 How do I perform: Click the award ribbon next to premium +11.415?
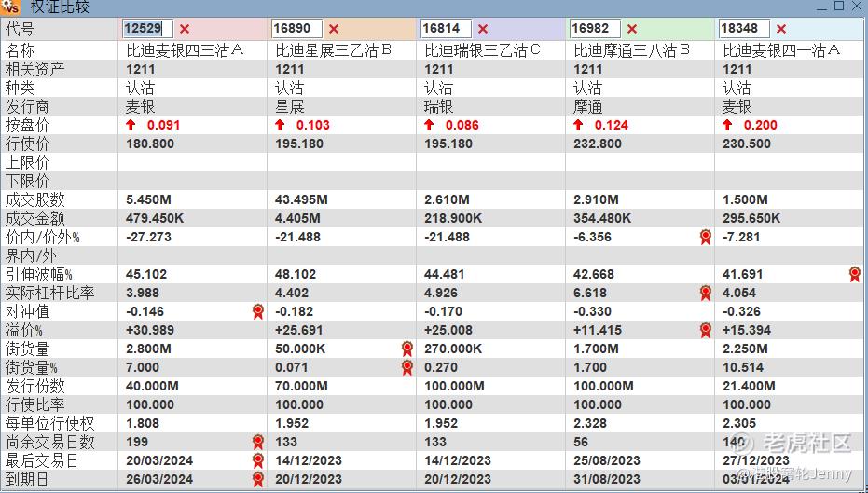[705, 330]
